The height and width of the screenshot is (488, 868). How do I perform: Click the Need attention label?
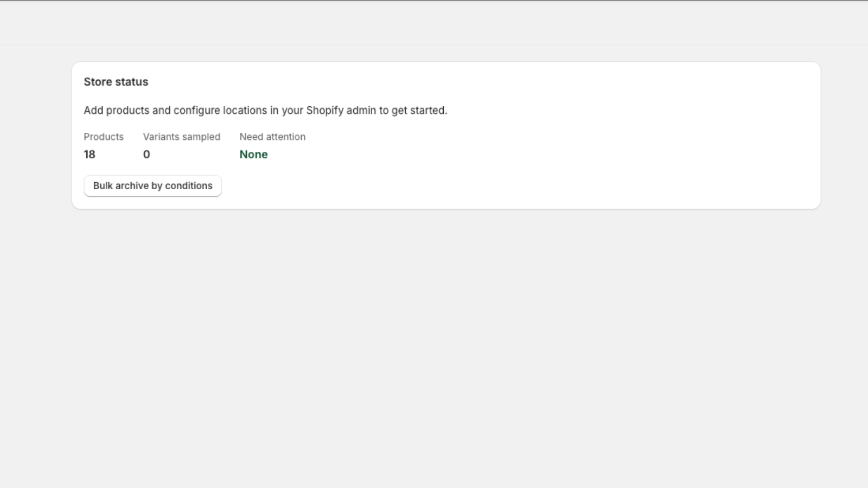pos(272,137)
